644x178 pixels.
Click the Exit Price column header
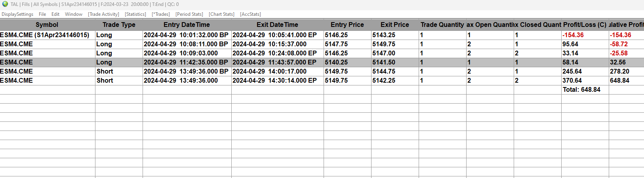tap(394, 25)
